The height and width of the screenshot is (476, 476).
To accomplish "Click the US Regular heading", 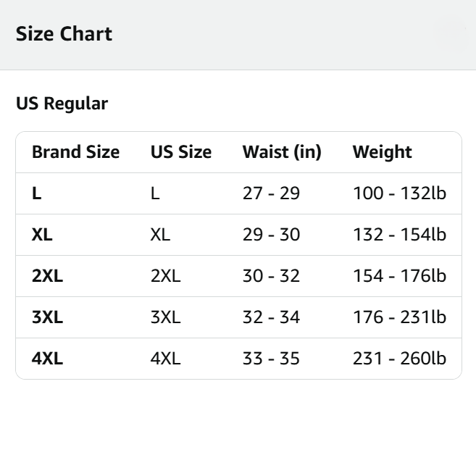I will (62, 104).
